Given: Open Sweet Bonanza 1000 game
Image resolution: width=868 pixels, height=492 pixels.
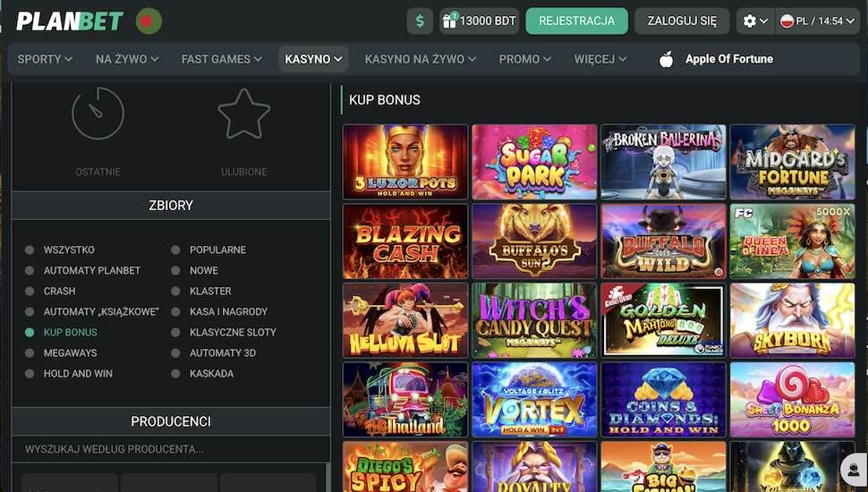Looking at the screenshot, I should (x=792, y=400).
